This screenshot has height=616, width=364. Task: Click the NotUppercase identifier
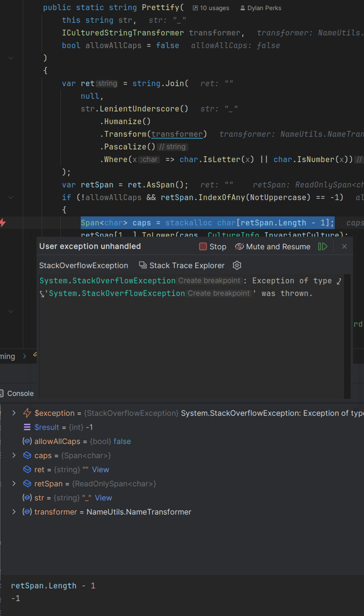[x=278, y=197]
